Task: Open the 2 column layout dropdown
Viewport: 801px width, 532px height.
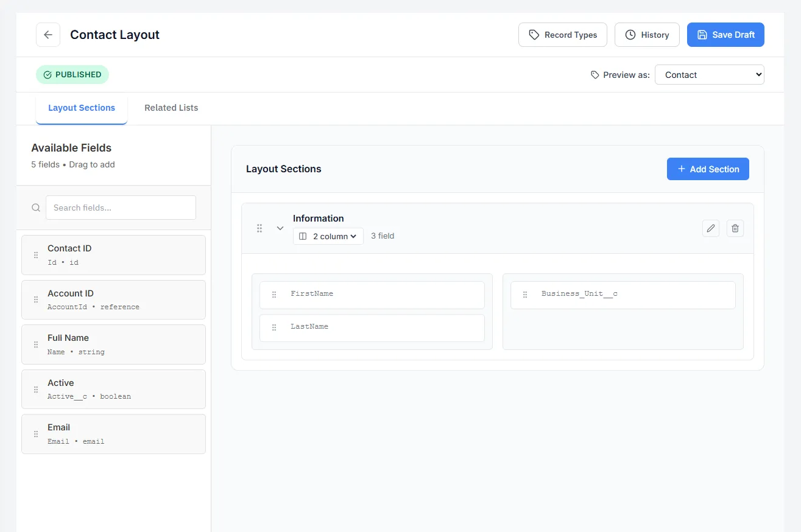Action: [328, 236]
